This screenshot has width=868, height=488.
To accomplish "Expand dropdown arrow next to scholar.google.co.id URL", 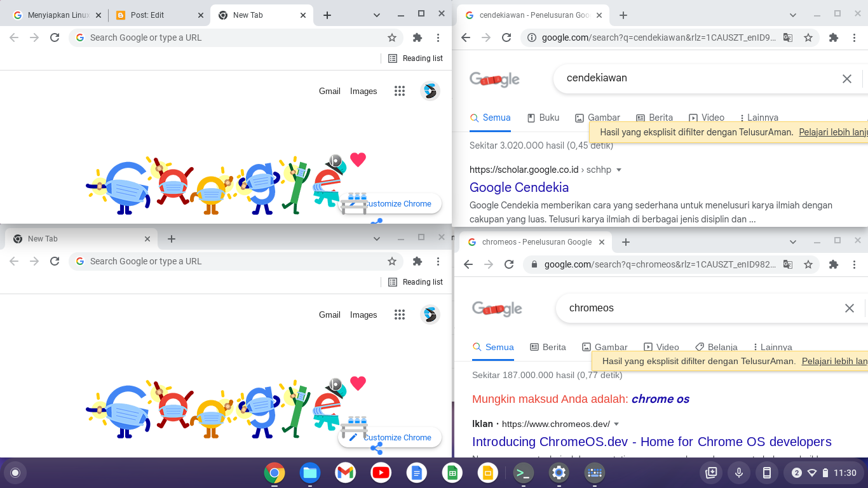I will point(619,170).
